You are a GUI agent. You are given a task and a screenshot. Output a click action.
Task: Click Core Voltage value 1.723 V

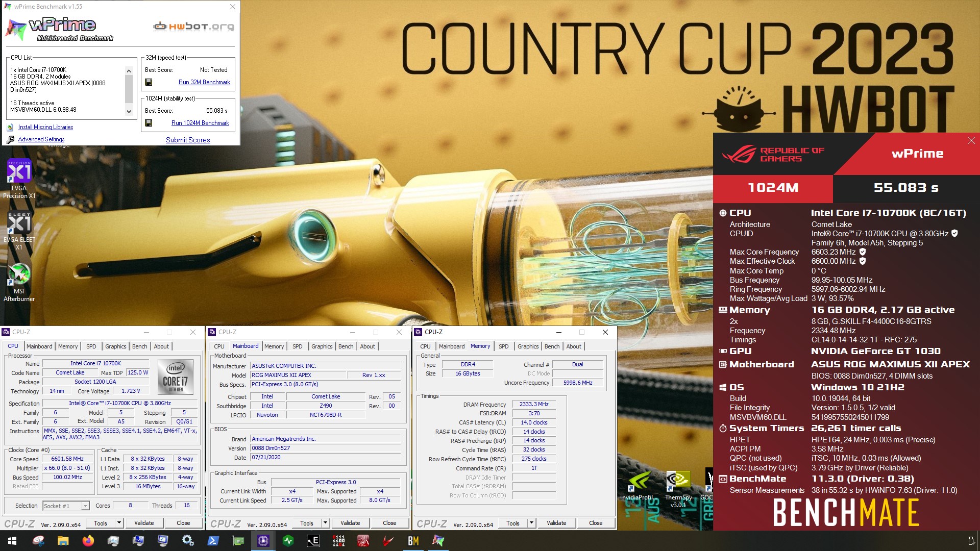pos(130,391)
